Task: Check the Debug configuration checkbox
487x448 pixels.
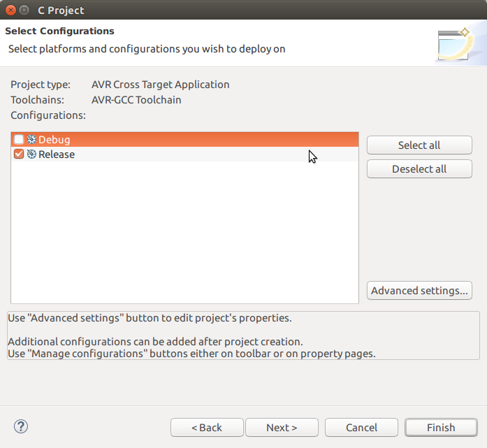Action: (19, 140)
